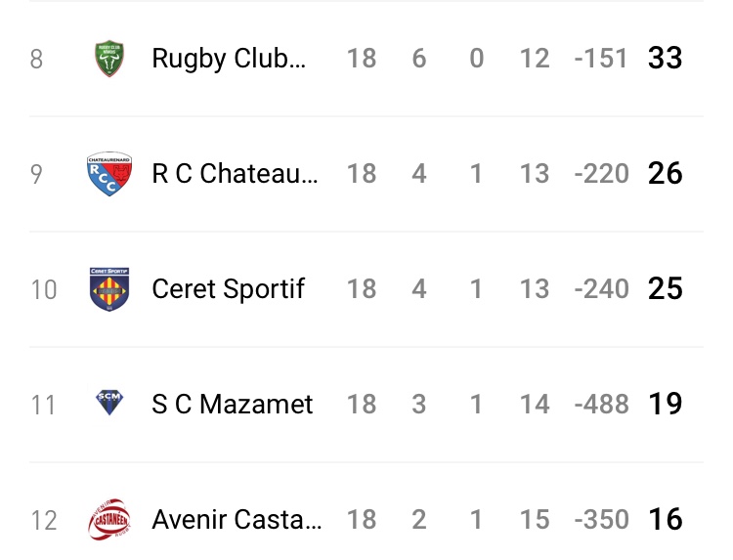Click the rank 8 position number
This screenshot has height=560, width=733.
36,60
